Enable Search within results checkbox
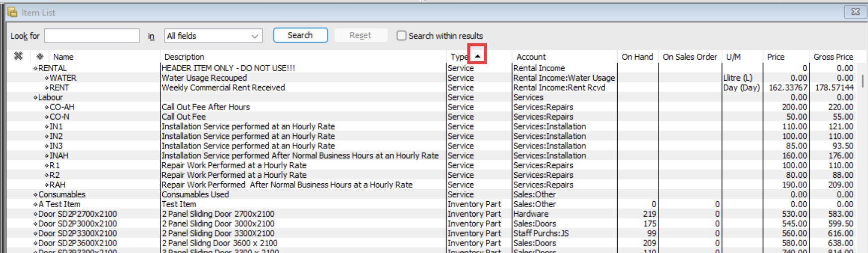Viewport: 868px width, 253px height. [x=401, y=36]
